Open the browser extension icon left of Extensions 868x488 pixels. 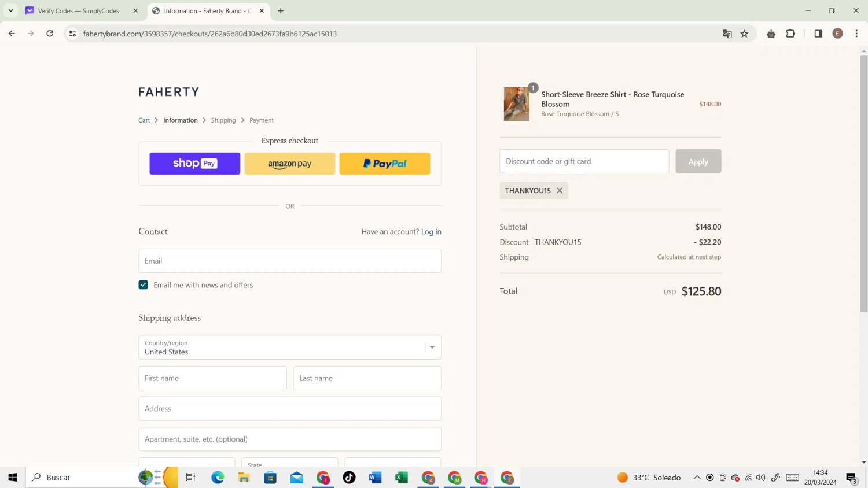[x=771, y=34]
